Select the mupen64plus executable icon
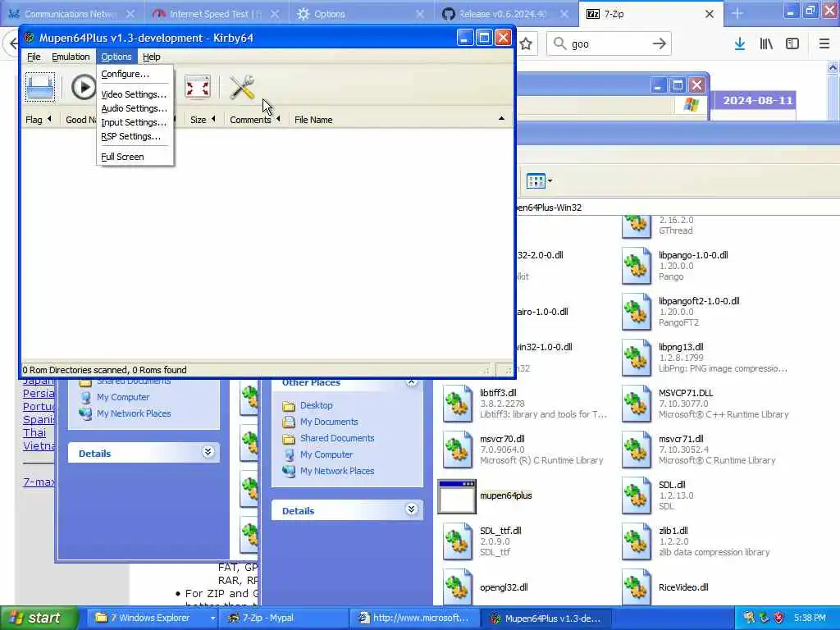Screen dimensions: 840x630 click(x=457, y=496)
